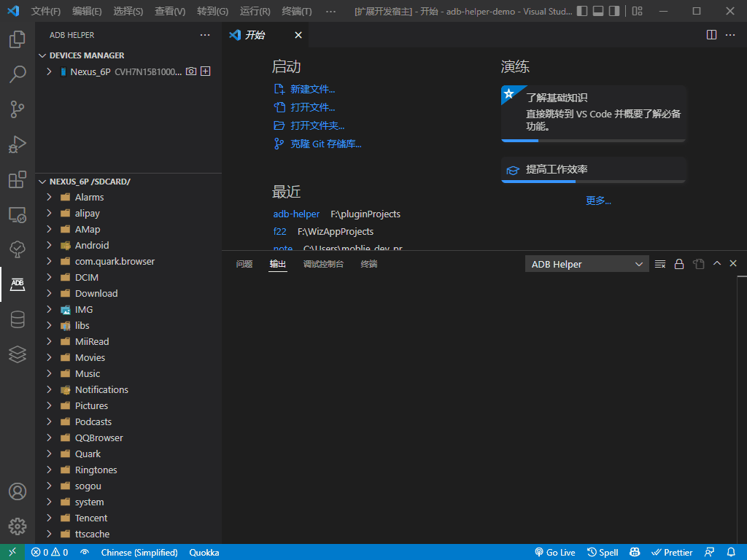This screenshot has width=747, height=560.
Task: Clear the Output panel content
Action: pyautogui.click(x=659, y=263)
